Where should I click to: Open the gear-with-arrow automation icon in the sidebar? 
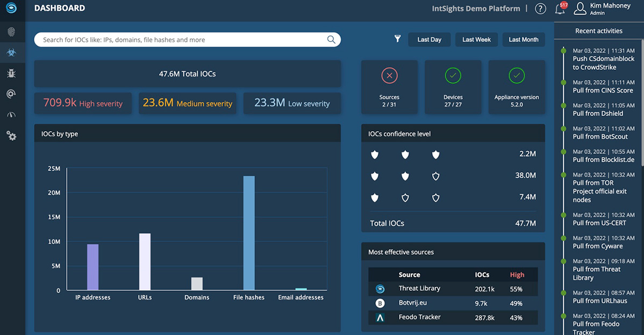click(11, 94)
